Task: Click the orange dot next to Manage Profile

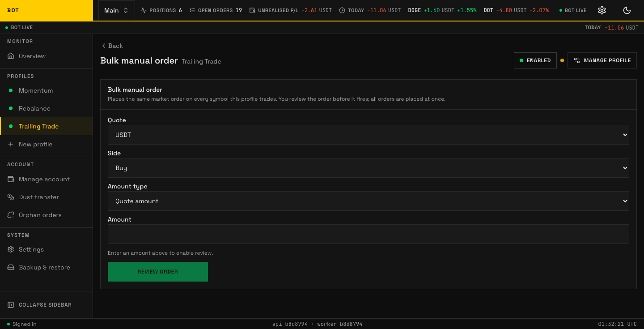Action: click(x=562, y=60)
